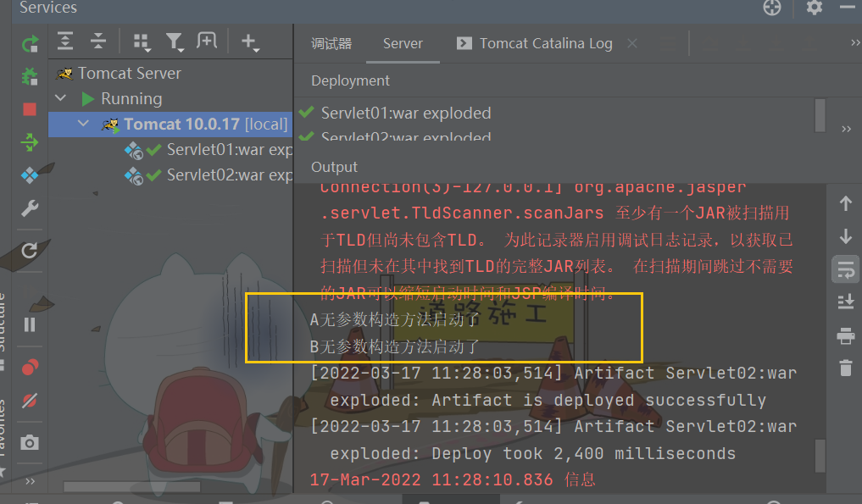Image resolution: width=862 pixels, height=504 pixels.
Task: Clear the output with the trash icon
Action: [x=846, y=368]
